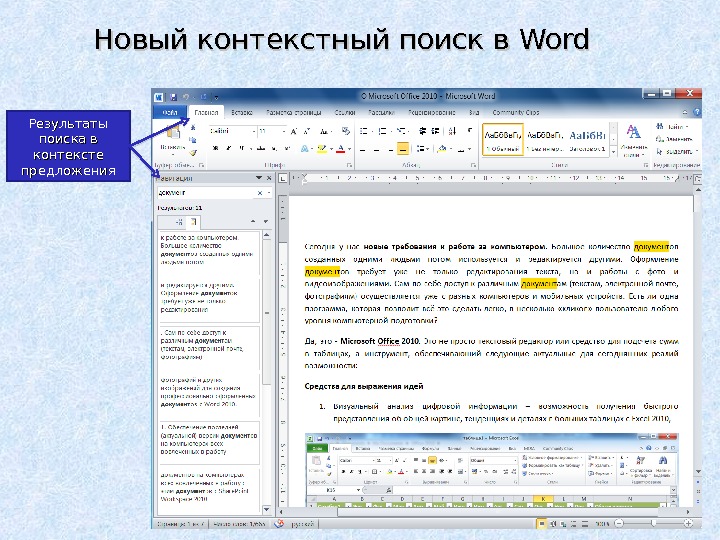Screen dimensions: 720x540
Task: Apply the Заголовок 1 style
Action: coord(588,139)
